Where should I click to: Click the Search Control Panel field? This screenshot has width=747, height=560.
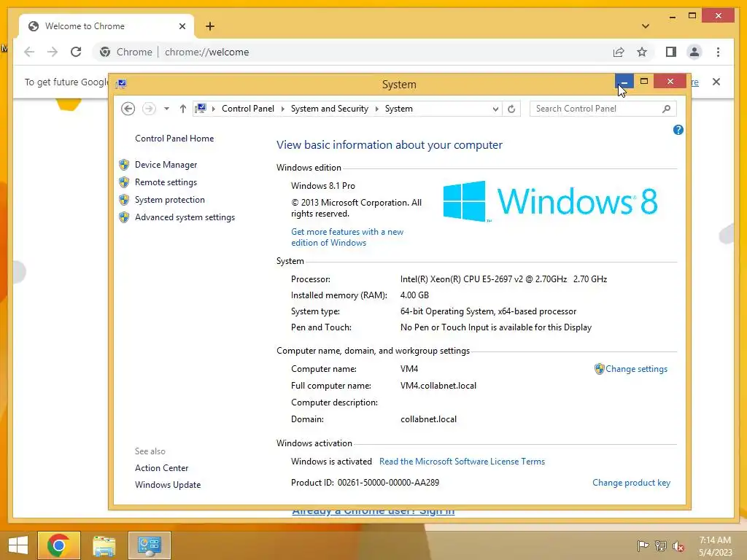pyautogui.click(x=603, y=109)
